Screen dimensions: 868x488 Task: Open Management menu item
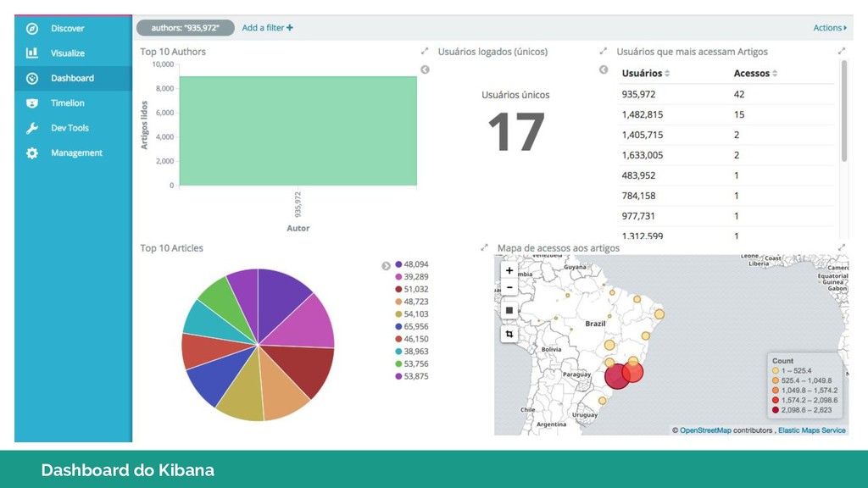[76, 152]
